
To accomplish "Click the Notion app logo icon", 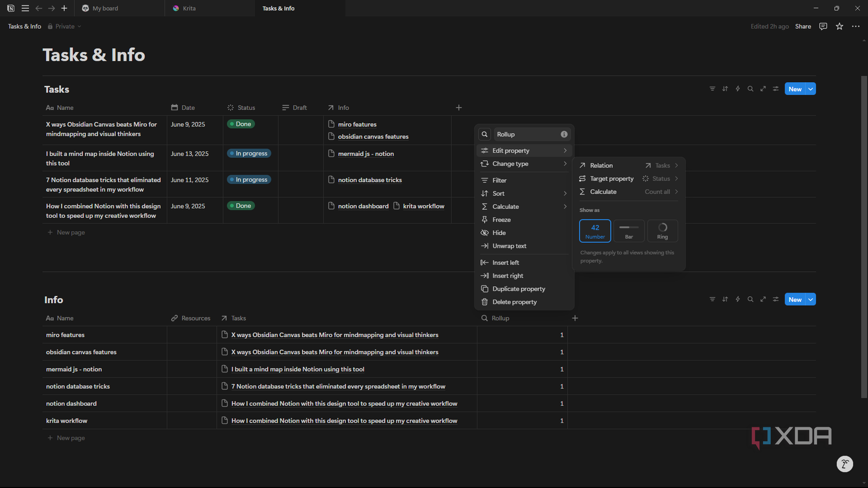I will coord(10,8).
